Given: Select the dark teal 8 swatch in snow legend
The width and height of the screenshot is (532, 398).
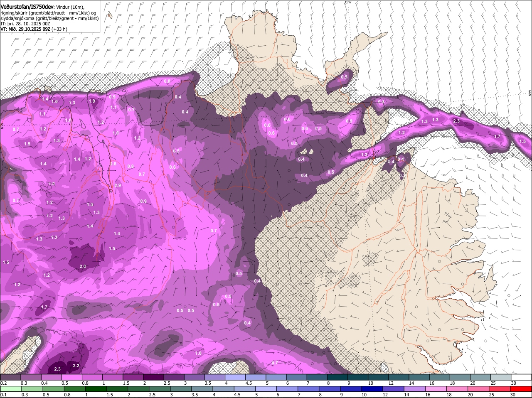Looking at the screenshot, I should coord(337,377).
